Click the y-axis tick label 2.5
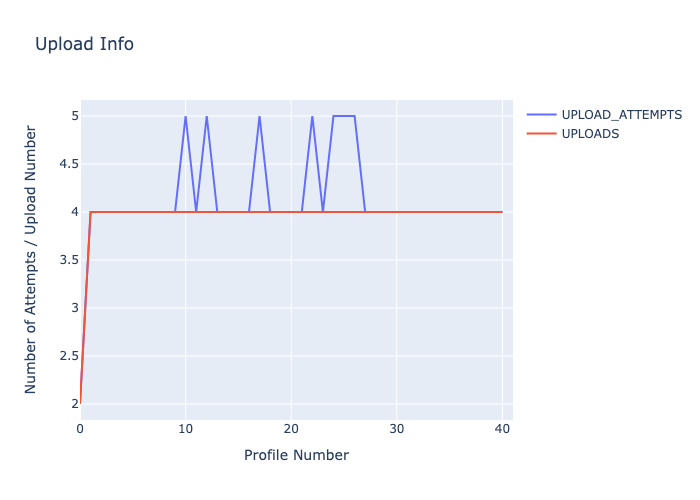 65,356
